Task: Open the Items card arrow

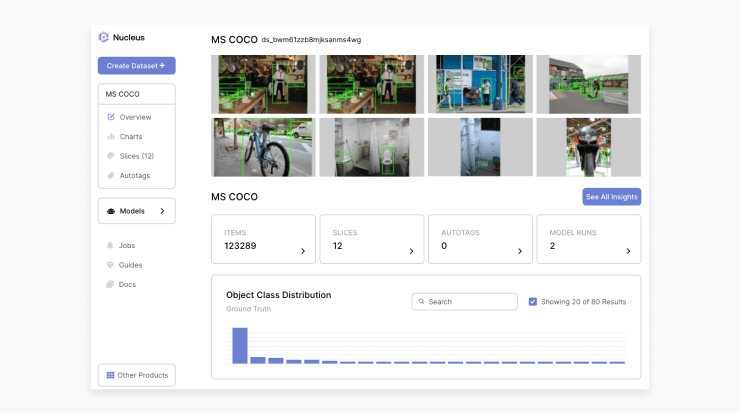Action: click(x=303, y=251)
